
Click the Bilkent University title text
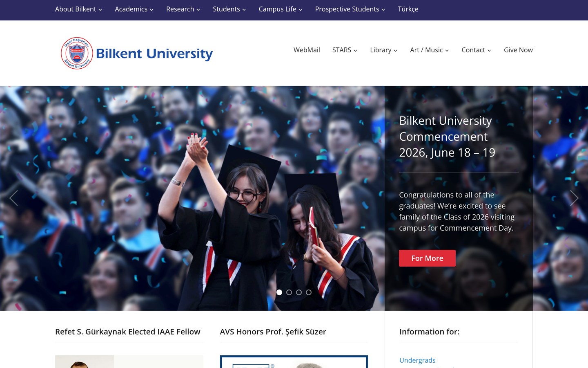154,54
